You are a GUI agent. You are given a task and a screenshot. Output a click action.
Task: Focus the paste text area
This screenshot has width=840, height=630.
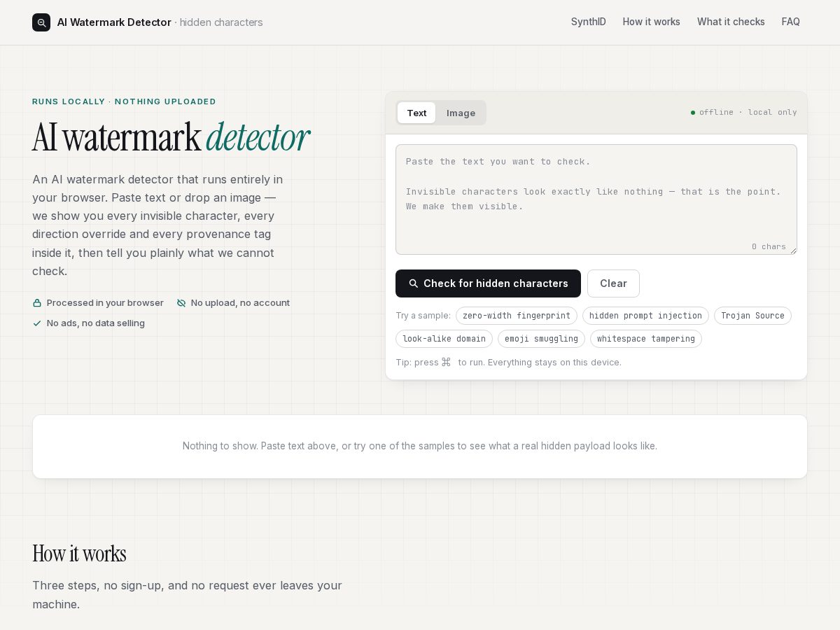tap(596, 199)
